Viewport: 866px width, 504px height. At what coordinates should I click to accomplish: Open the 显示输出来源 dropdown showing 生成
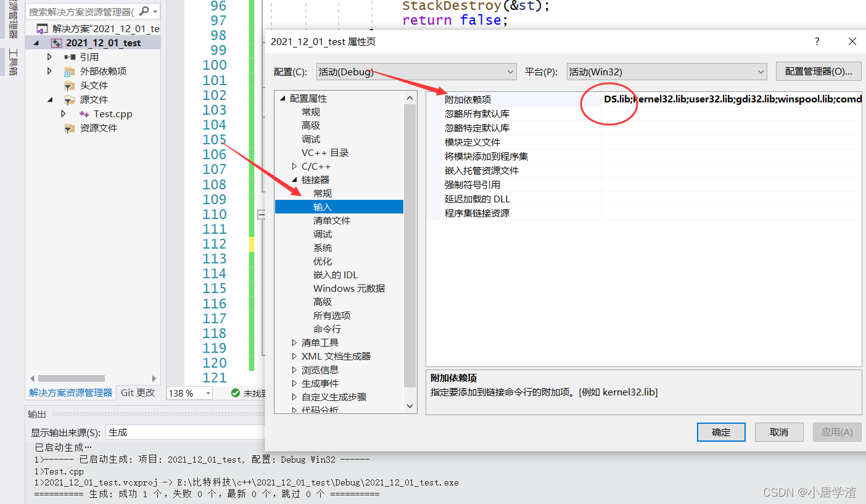185,432
